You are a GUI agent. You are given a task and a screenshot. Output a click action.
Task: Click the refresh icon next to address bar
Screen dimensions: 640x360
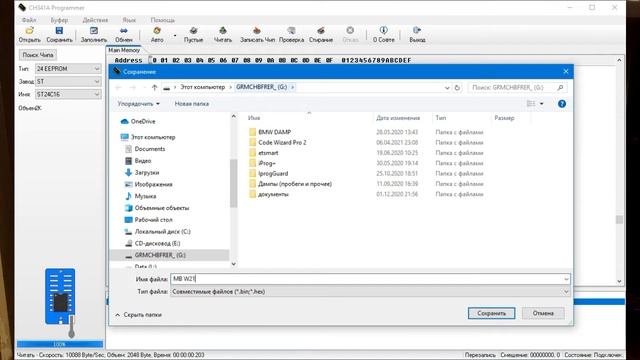pos(457,87)
